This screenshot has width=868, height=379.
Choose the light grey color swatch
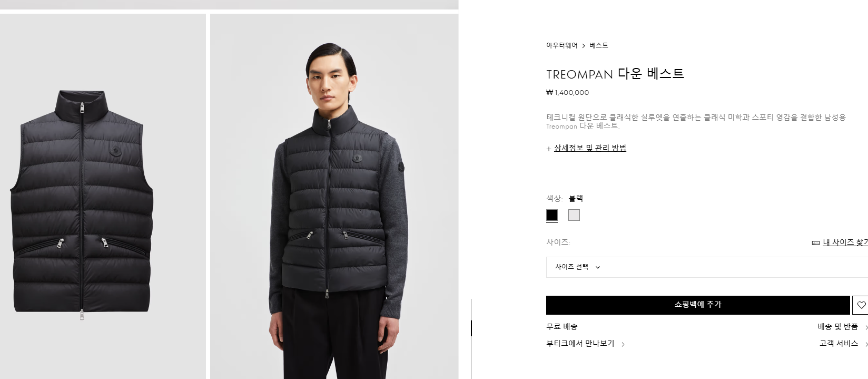pos(574,215)
